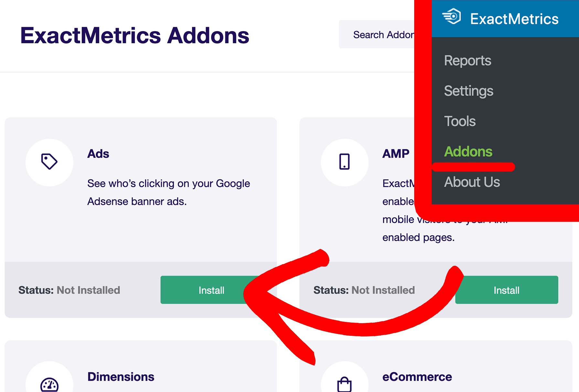The image size is (579, 392).
Task: Install the AMP addon
Action: click(507, 290)
